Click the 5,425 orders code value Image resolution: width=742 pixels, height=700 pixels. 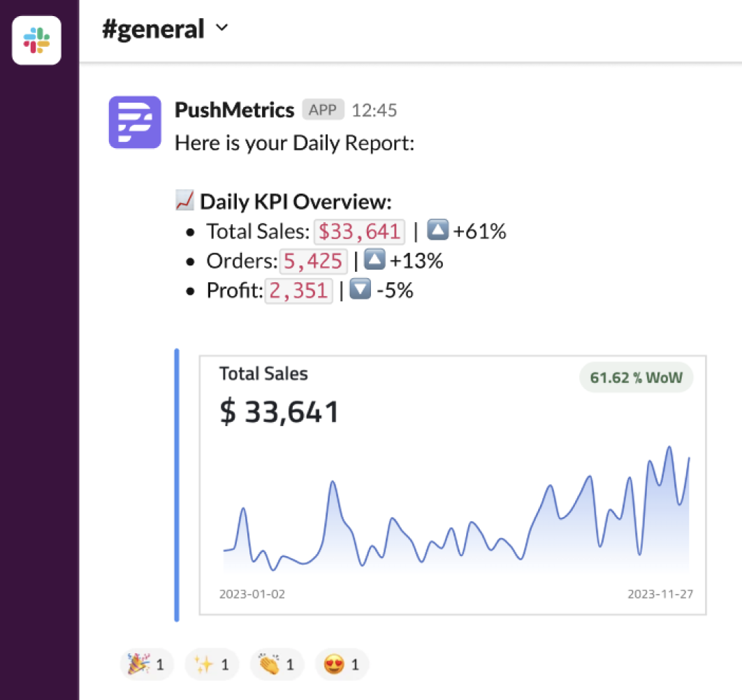point(314,261)
